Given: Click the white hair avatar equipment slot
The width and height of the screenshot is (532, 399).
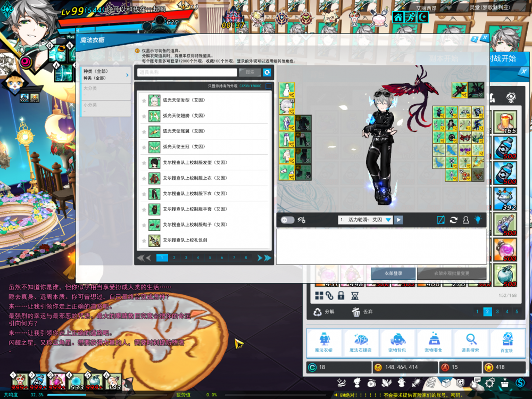Looking at the screenshot, I should [287, 106].
